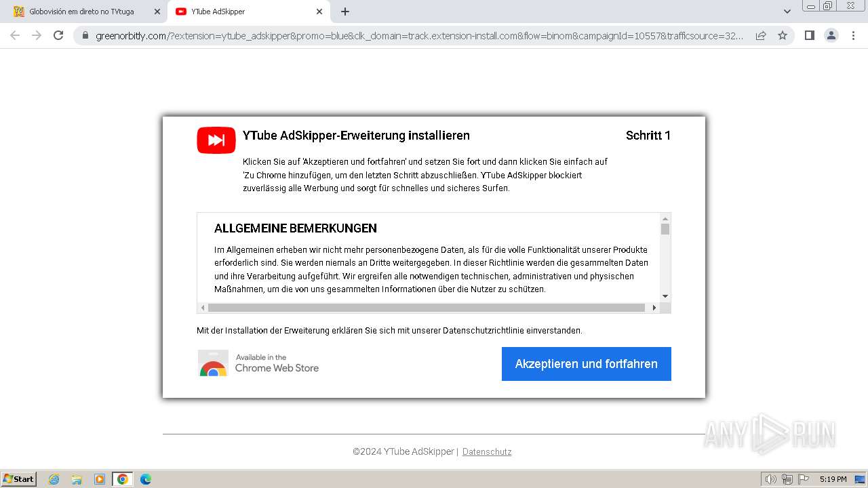Click the horizontal scrollbar left arrow
The image size is (868, 488).
click(x=203, y=308)
